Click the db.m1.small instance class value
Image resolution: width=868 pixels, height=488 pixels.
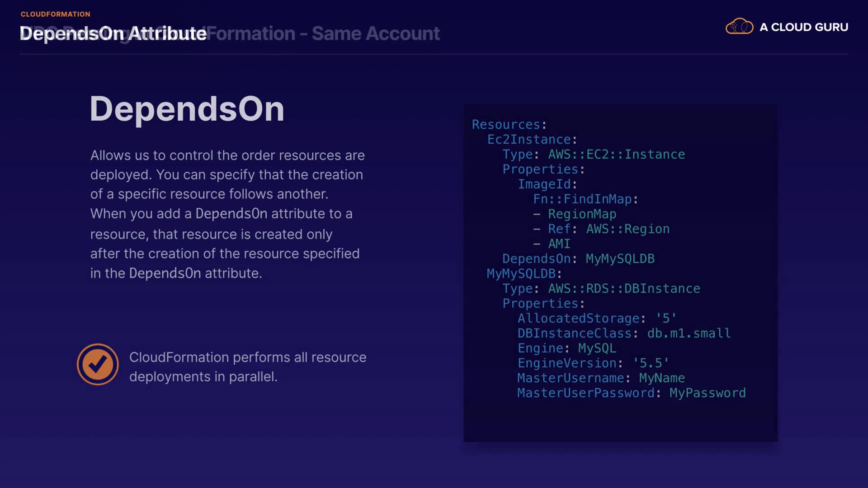689,333
